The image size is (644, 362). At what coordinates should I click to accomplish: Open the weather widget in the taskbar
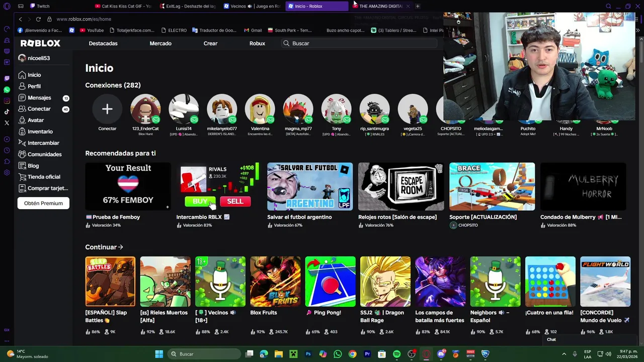(x=28, y=354)
